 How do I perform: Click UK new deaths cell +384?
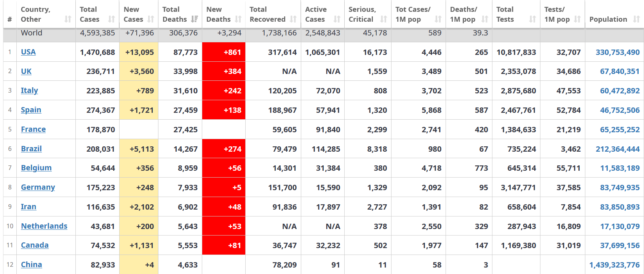224,71
